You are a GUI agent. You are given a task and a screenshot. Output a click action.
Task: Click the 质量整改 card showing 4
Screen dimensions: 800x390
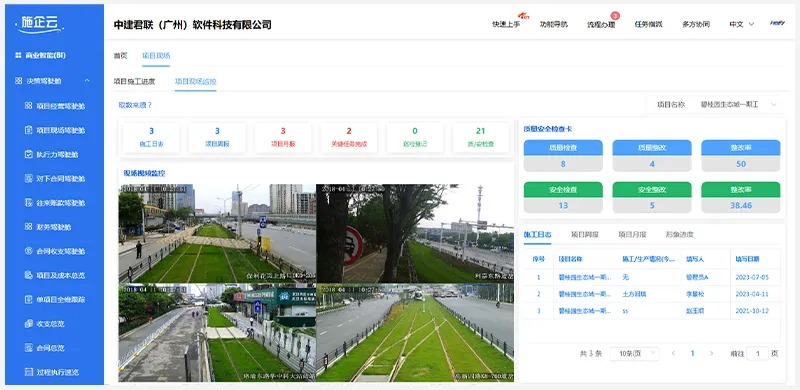point(652,156)
